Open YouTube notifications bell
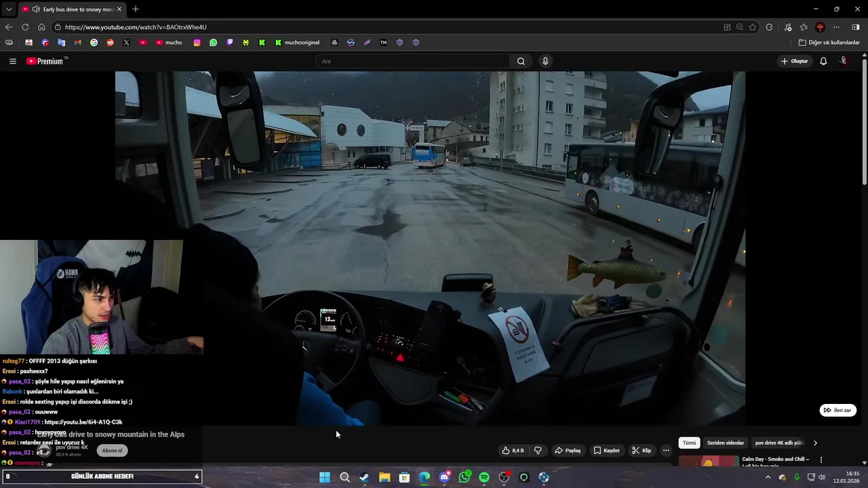Viewport: 868px width, 488px height. point(823,61)
